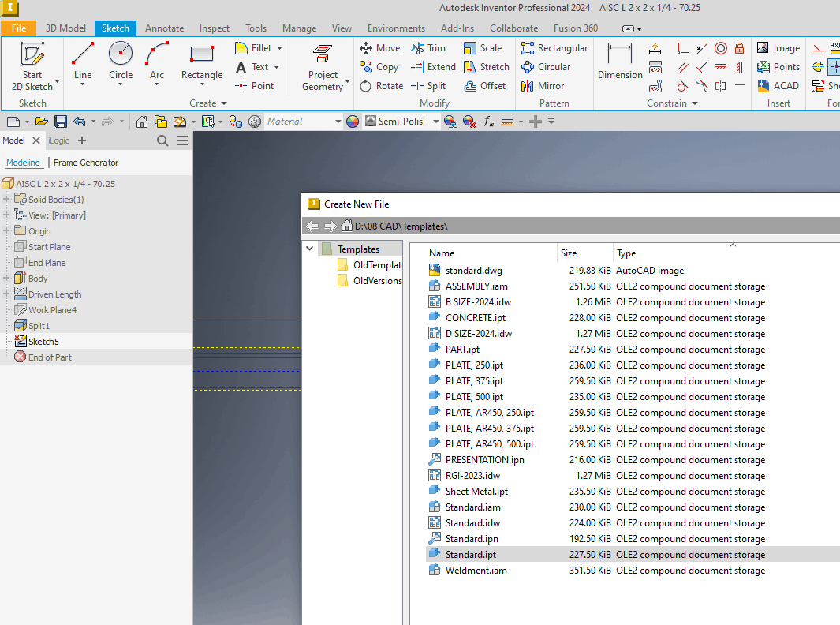Open the appearance color wheel
Viewport: 840px width, 625px height.
(353, 122)
